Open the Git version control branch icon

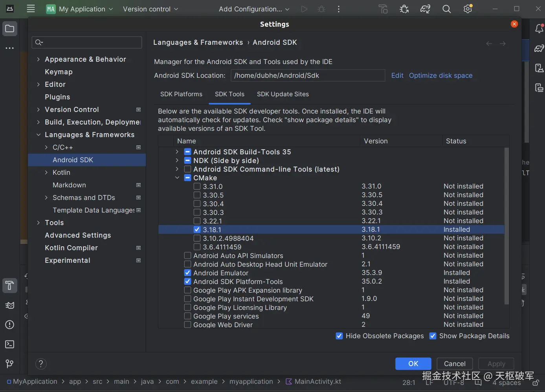tap(10, 364)
